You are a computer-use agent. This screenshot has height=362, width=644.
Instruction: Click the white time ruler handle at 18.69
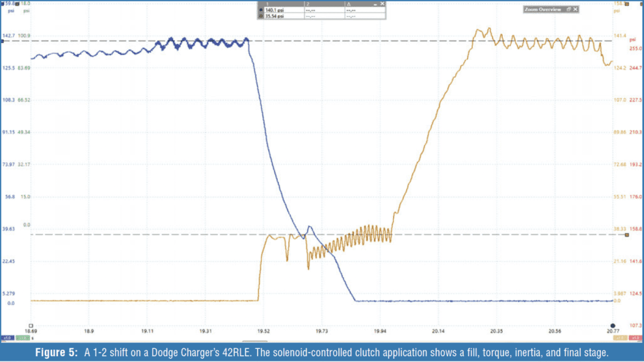click(30, 325)
